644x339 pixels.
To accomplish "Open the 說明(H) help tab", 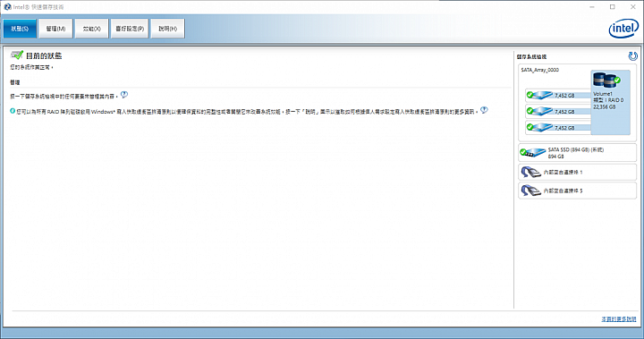I will [x=167, y=29].
